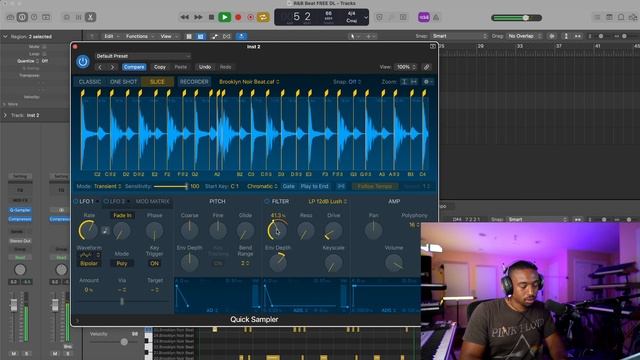Open the Editors scissors icon
Viewport: 640px width, 360px height.
coord(90,17)
